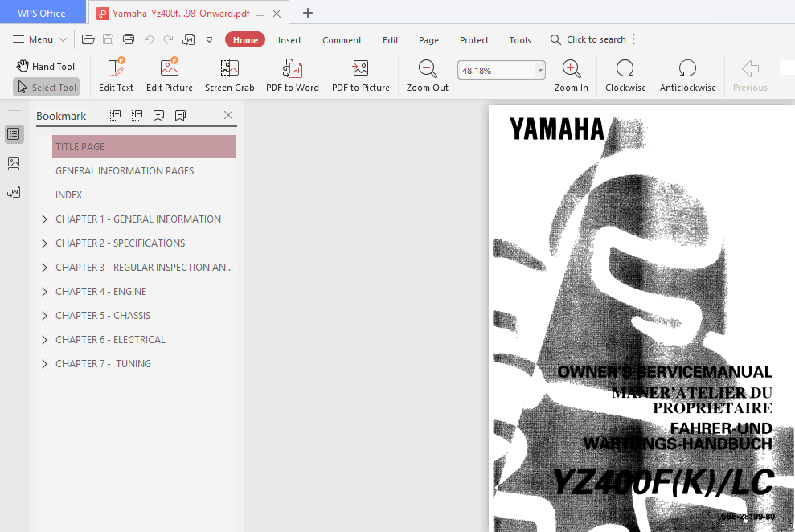The image size is (795, 532).
Task: Close the Yamaha PDF document tab
Action: (277, 14)
